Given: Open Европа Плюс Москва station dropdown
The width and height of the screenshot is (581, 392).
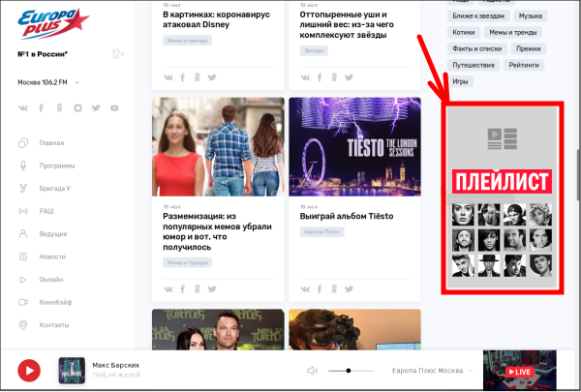Looking at the screenshot, I should (433, 371).
